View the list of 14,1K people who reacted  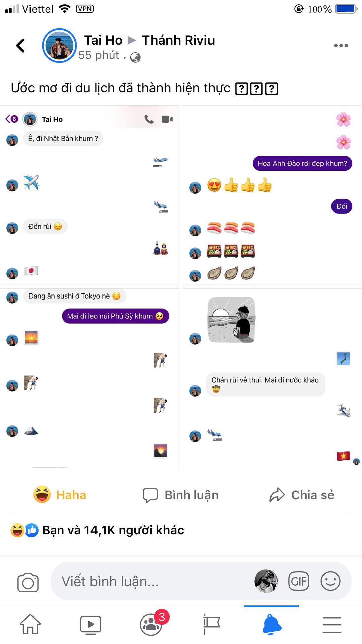97,530
